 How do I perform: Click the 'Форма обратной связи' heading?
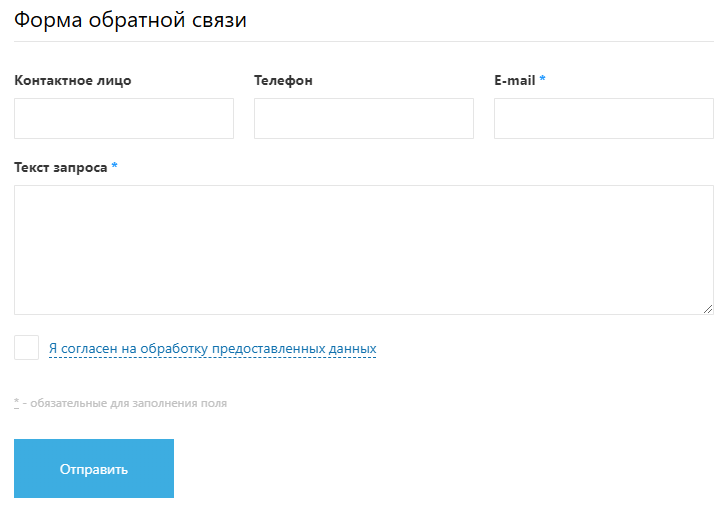(130, 20)
